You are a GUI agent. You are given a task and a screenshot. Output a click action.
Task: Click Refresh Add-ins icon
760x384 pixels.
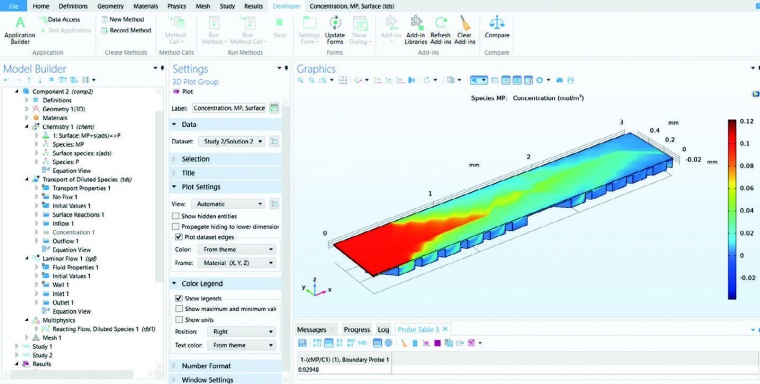pyautogui.click(x=441, y=22)
